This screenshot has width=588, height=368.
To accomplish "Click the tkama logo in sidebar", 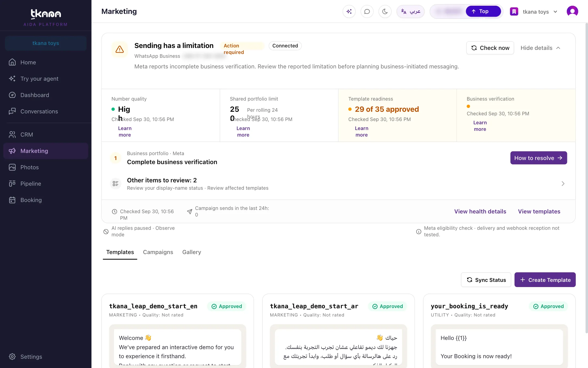I will [46, 14].
